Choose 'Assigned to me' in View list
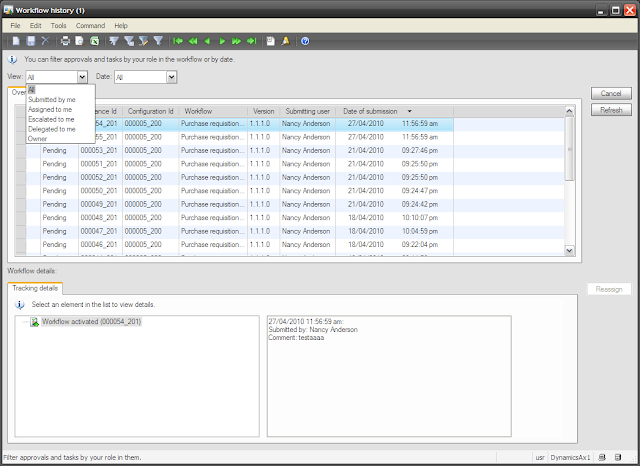The width and height of the screenshot is (640, 466). pyautogui.click(x=50, y=109)
